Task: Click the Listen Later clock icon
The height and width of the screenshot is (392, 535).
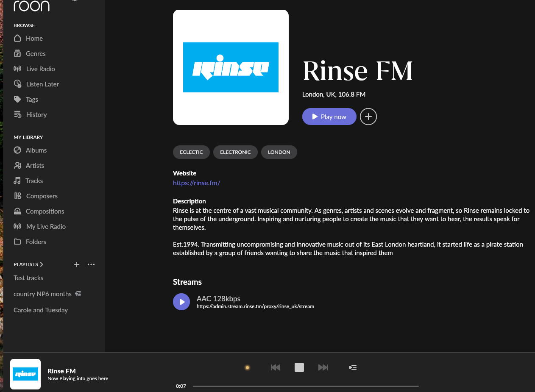Action: 17,84
